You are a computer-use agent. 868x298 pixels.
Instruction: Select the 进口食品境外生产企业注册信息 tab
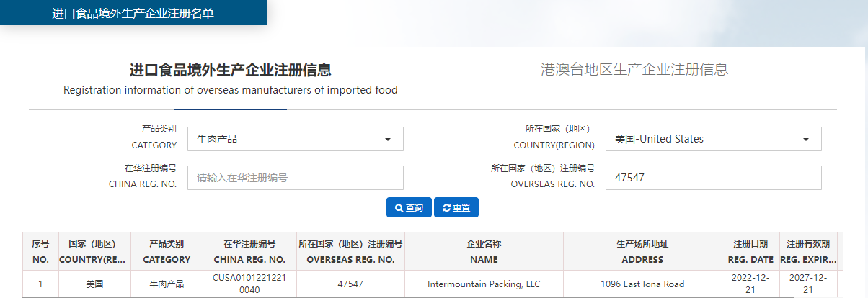click(231, 70)
